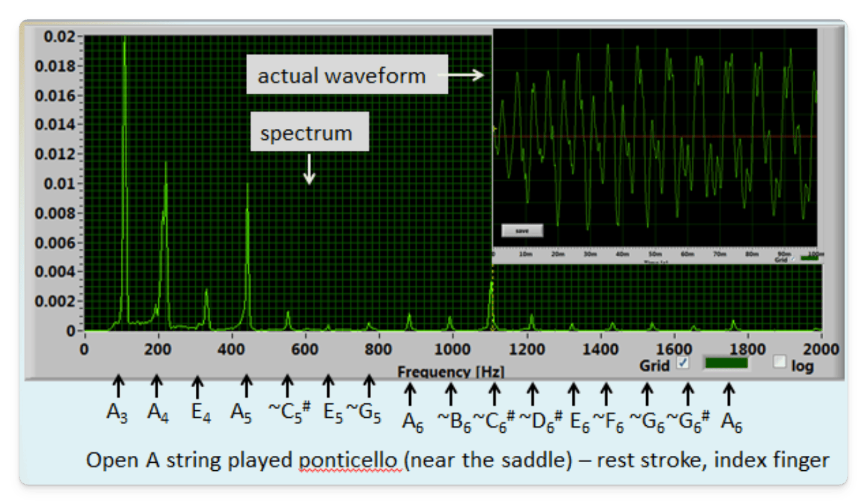867x504 pixels.
Task: Open the dark green grid color swatch
Action: click(726, 363)
